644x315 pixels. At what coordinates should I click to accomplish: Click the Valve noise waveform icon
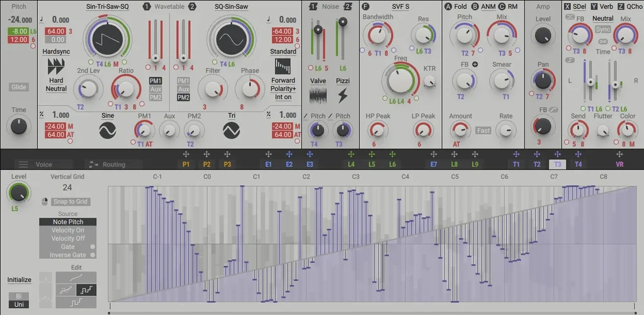coord(318,95)
